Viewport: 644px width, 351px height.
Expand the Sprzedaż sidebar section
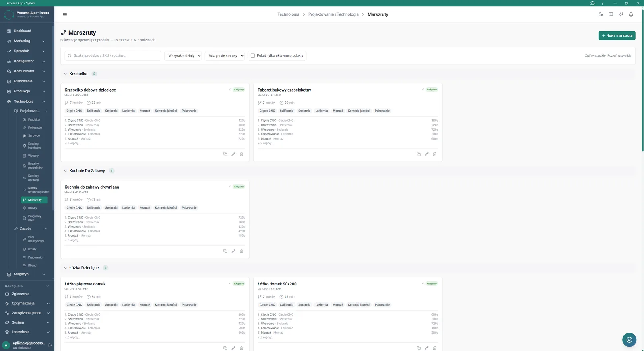click(x=27, y=51)
